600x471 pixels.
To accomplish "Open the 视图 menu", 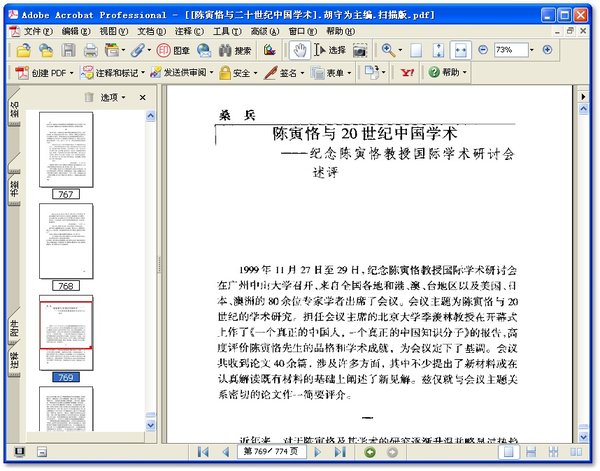I will point(114,31).
